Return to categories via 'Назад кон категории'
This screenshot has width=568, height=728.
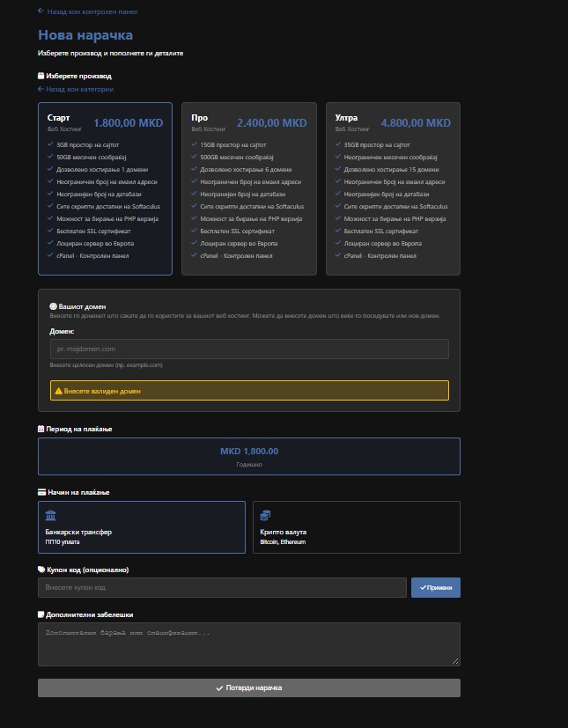(x=76, y=89)
